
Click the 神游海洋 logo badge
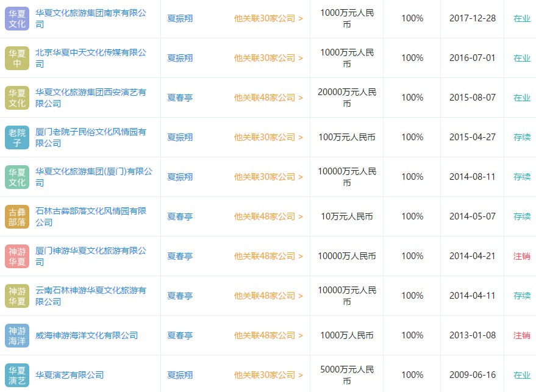17,335
